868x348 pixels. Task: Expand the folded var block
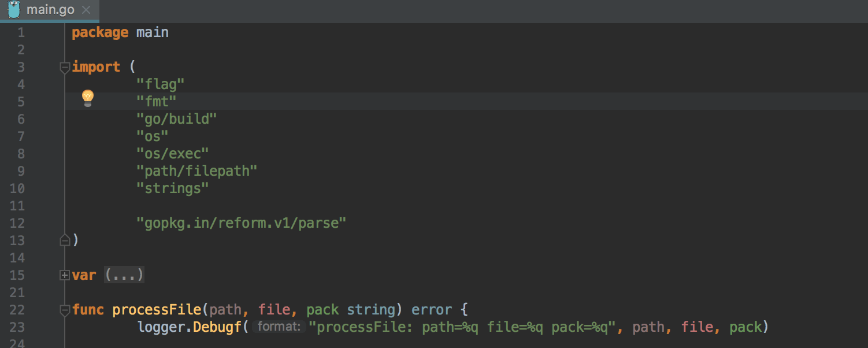click(x=65, y=276)
